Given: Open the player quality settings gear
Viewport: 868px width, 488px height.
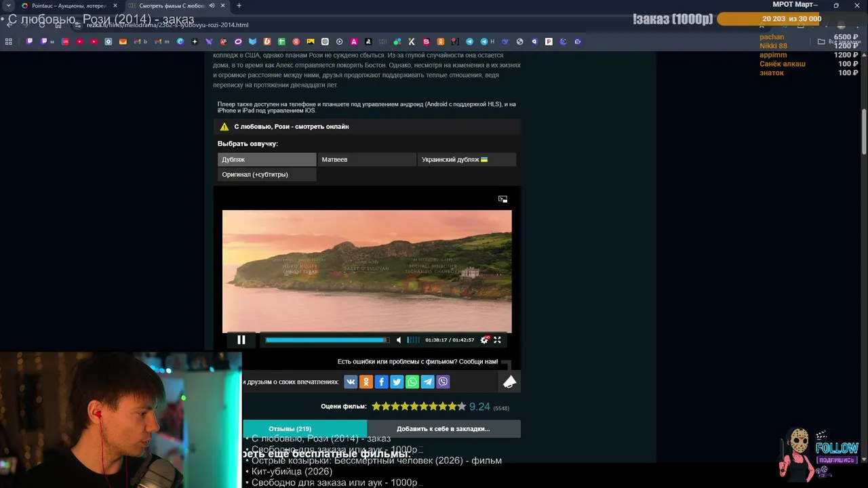Looking at the screenshot, I should coord(484,340).
